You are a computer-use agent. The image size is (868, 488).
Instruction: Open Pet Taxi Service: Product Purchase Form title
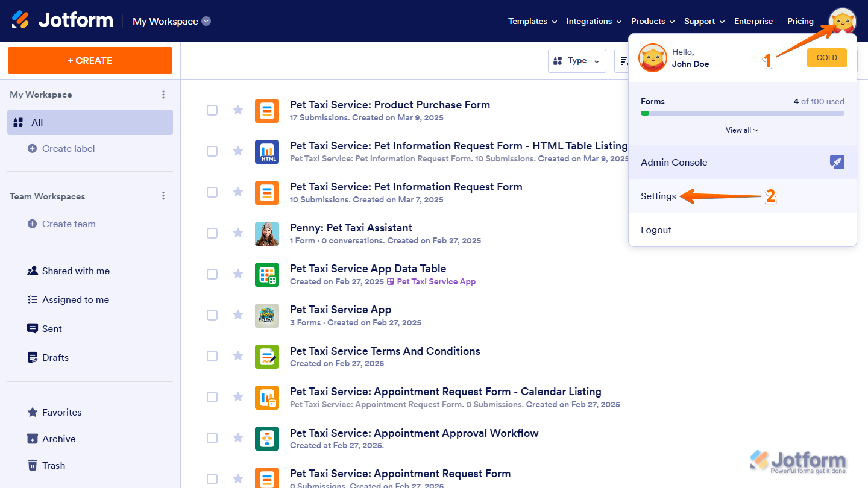pos(390,105)
